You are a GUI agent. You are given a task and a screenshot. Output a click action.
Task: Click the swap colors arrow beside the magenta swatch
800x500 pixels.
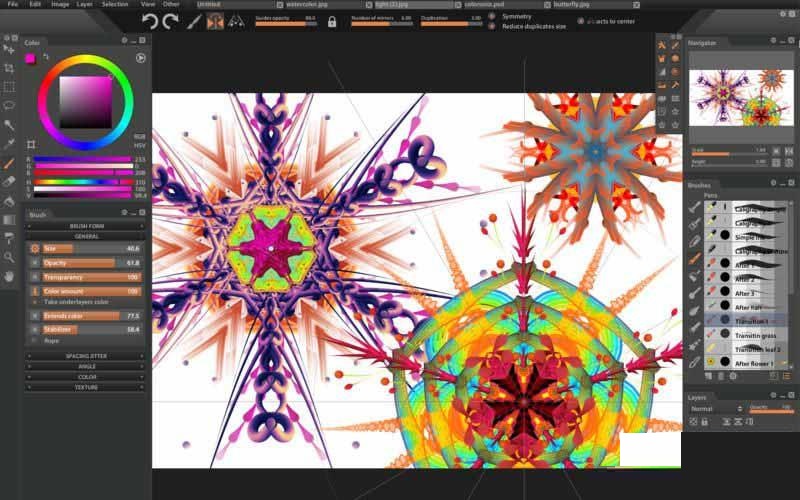click(46, 57)
